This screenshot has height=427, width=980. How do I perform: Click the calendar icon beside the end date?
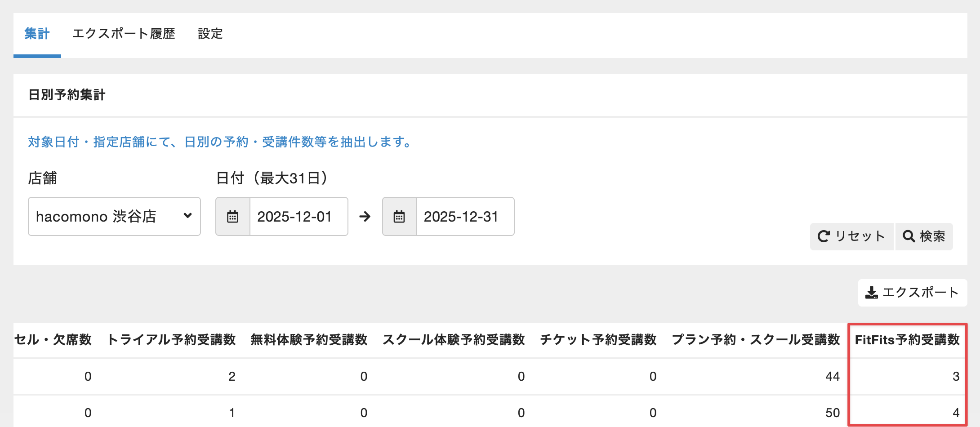coord(399,217)
